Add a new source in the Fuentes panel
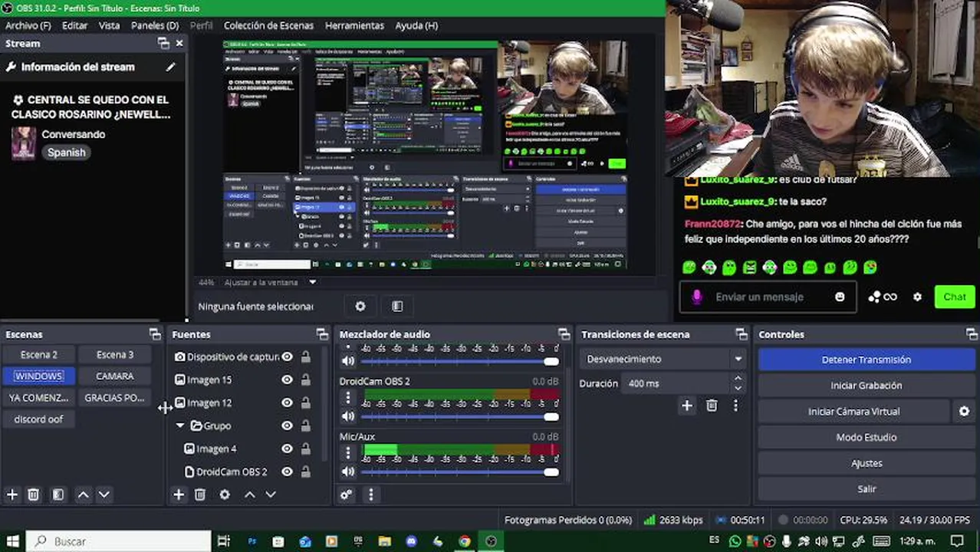 pyautogui.click(x=179, y=495)
